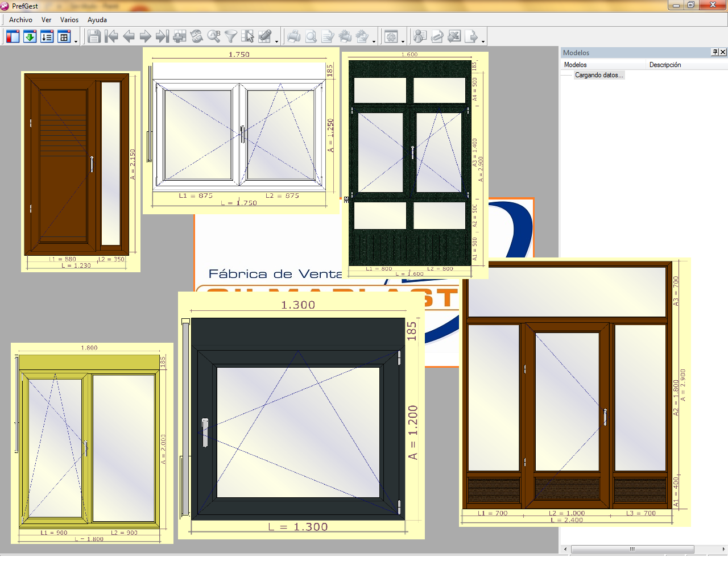Click the filter funnel icon
This screenshot has height=582, width=728.
pyautogui.click(x=231, y=37)
